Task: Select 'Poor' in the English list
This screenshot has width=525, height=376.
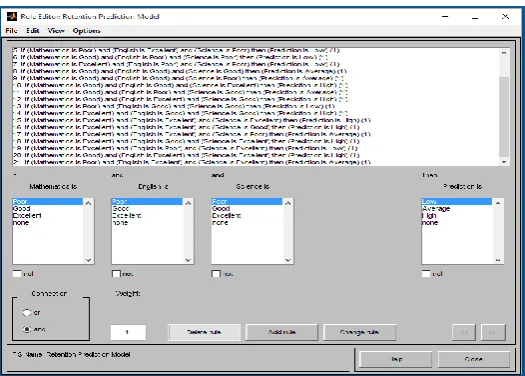Action: tap(147, 202)
